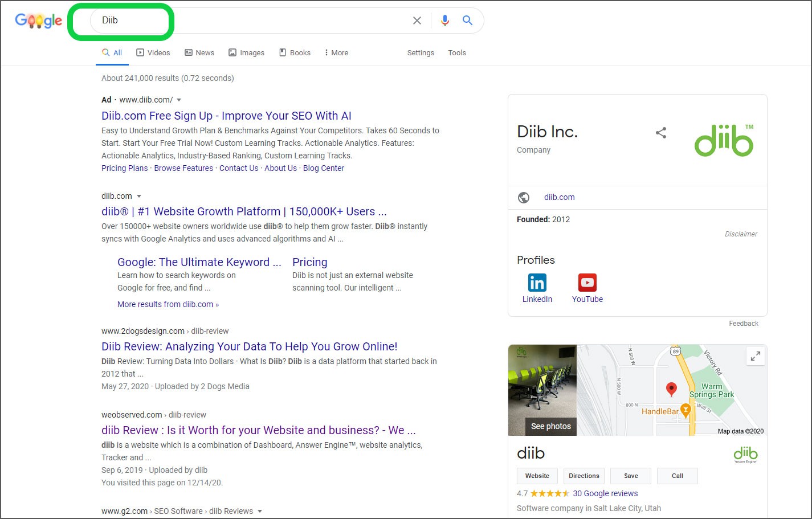The image size is (812, 519).
Task: Open the Pricing Plans ad sitelink
Action: [124, 168]
